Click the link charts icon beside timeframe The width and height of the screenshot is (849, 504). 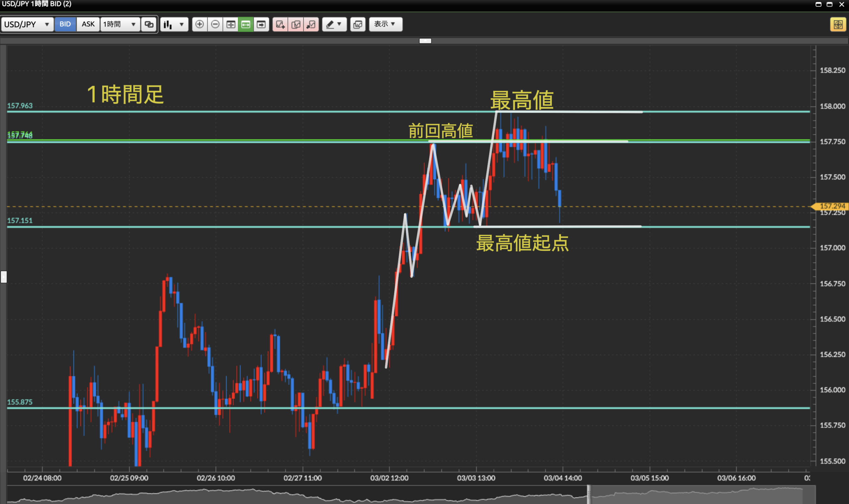tap(149, 24)
